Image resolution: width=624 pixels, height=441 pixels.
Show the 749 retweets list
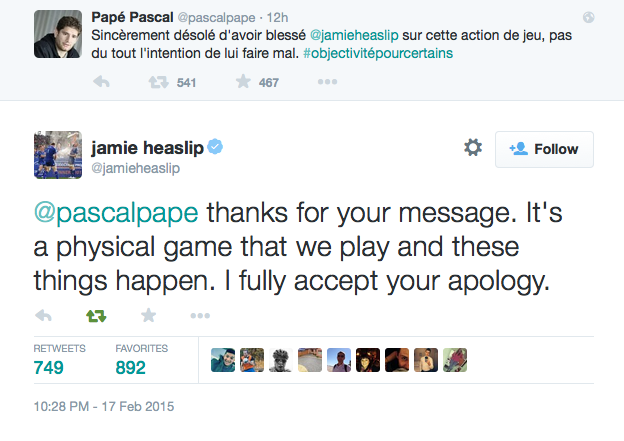(x=59, y=360)
